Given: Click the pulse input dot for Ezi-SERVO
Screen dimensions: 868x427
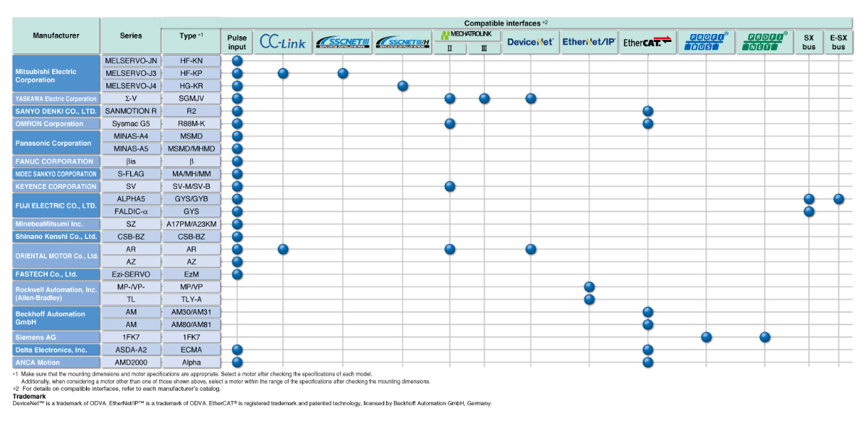Looking at the screenshot, I should 237,274.
